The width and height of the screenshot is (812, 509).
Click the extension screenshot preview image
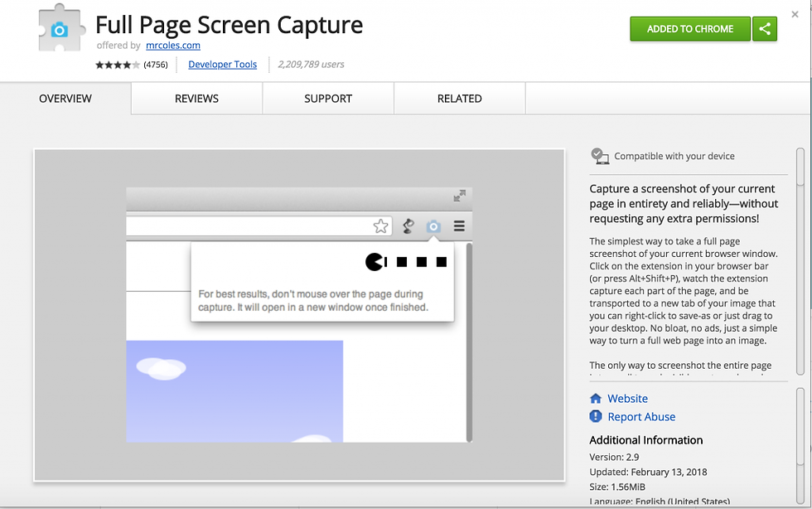(x=299, y=315)
